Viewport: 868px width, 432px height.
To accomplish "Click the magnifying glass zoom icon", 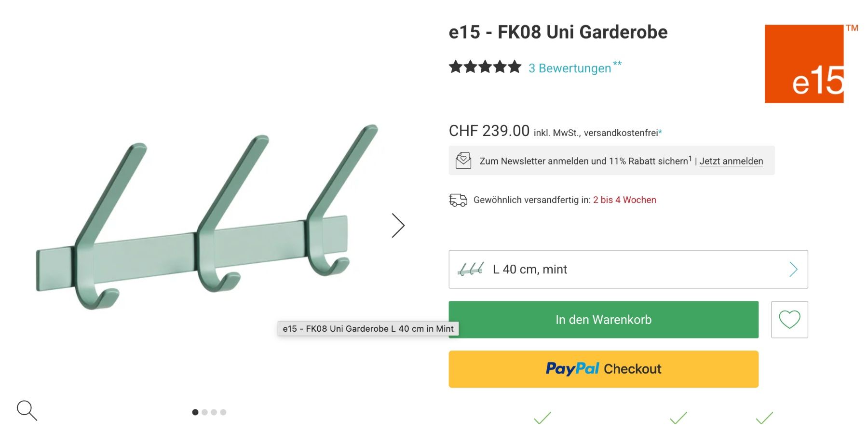I will pos(27,410).
